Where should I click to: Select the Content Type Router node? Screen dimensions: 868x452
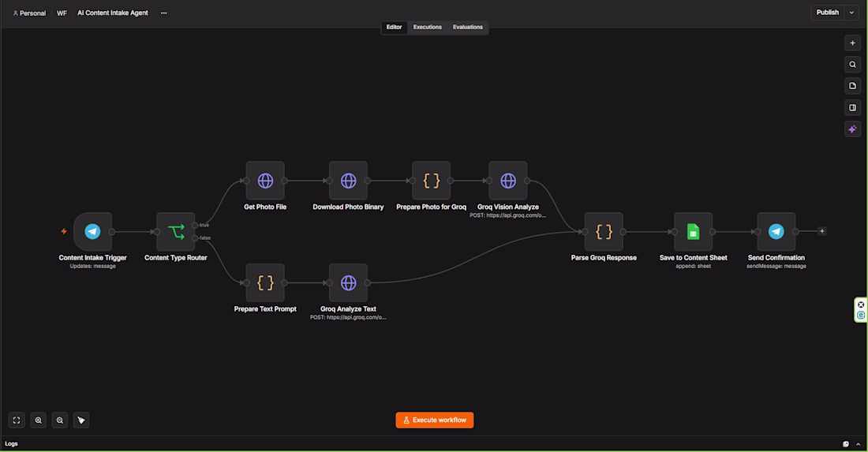pyautogui.click(x=175, y=231)
